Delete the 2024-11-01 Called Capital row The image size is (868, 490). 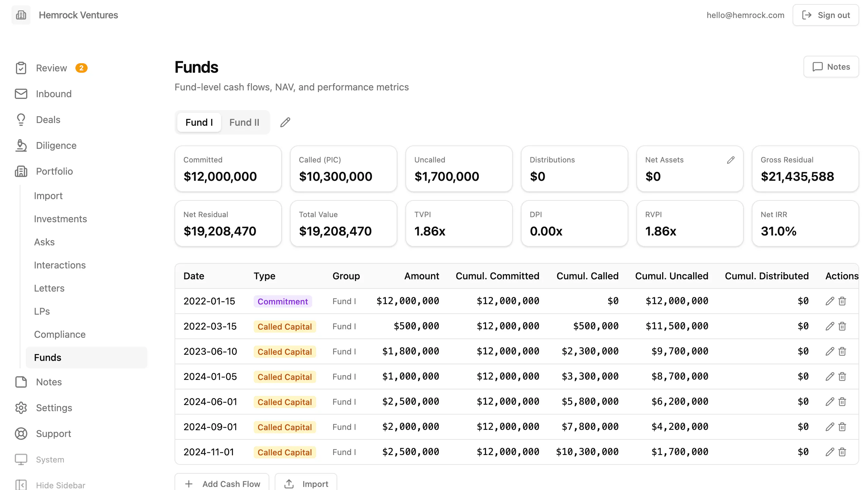pos(842,452)
